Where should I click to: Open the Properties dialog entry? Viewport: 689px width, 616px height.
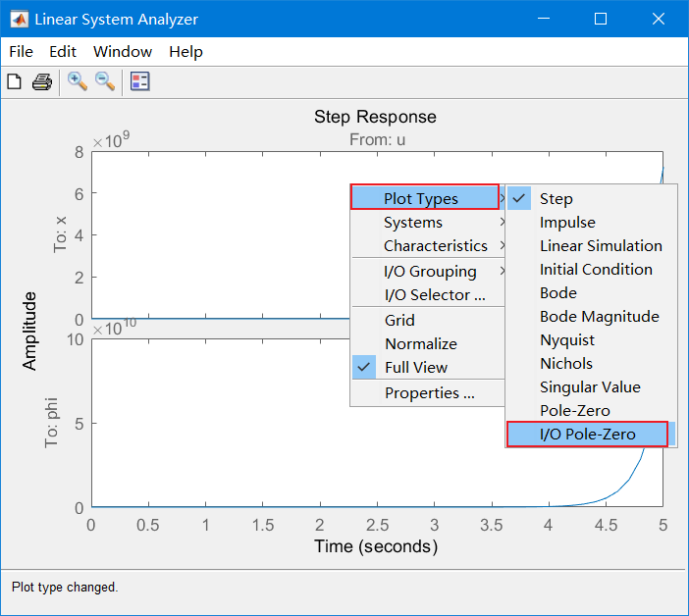(430, 393)
